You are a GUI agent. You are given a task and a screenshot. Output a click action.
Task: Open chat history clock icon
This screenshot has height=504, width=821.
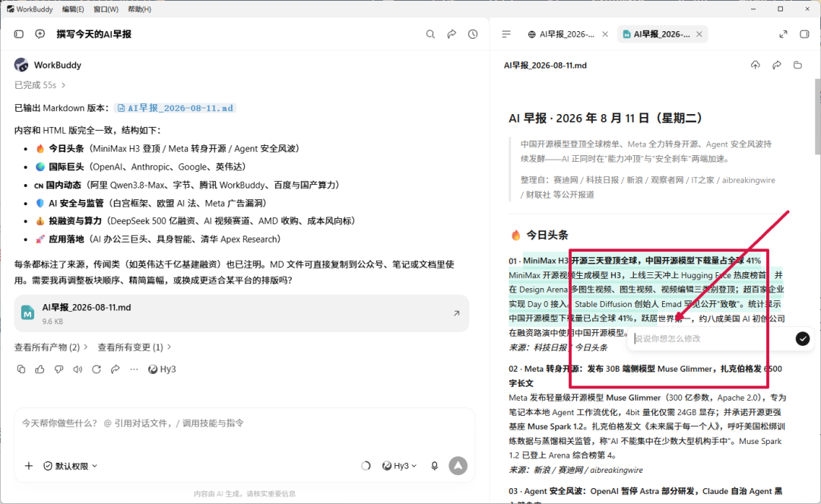[x=473, y=34]
